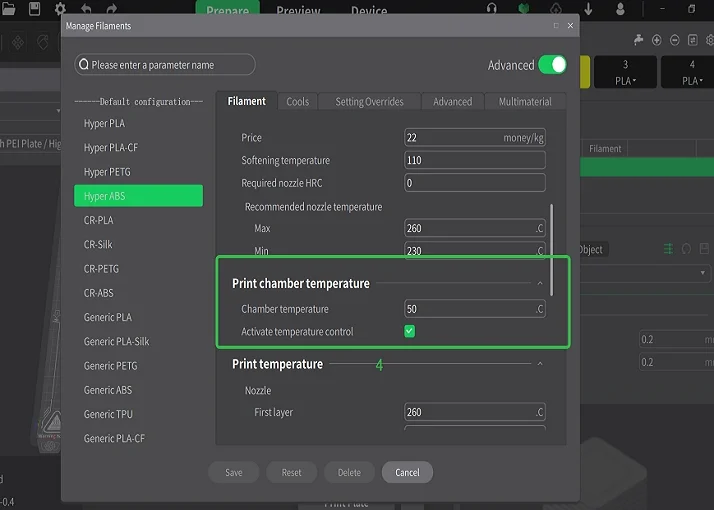Switch to the Cools tab

click(297, 102)
